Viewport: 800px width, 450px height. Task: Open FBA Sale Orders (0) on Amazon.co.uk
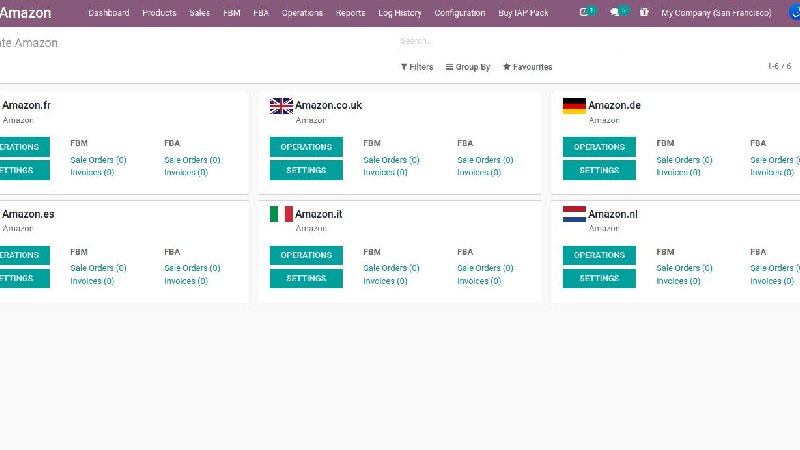coord(485,160)
